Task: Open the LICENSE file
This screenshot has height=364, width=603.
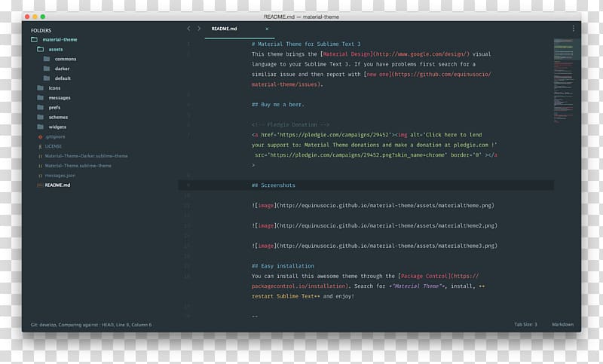Action: tap(53, 146)
